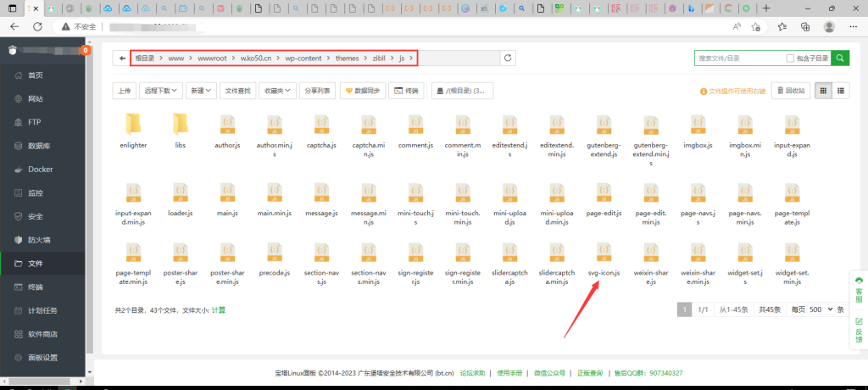Screen dimensions: 868x390
Task: Select the precode.js file icon
Action: pyautogui.click(x=275, y=253)
